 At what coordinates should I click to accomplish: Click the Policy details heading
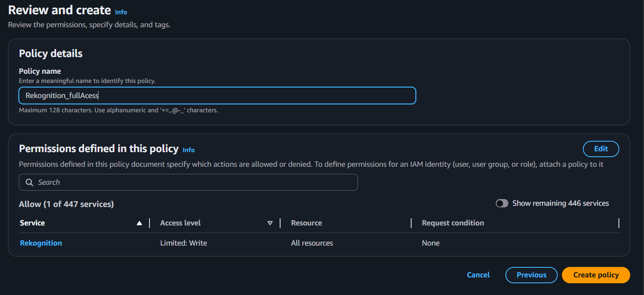point(51,54)
